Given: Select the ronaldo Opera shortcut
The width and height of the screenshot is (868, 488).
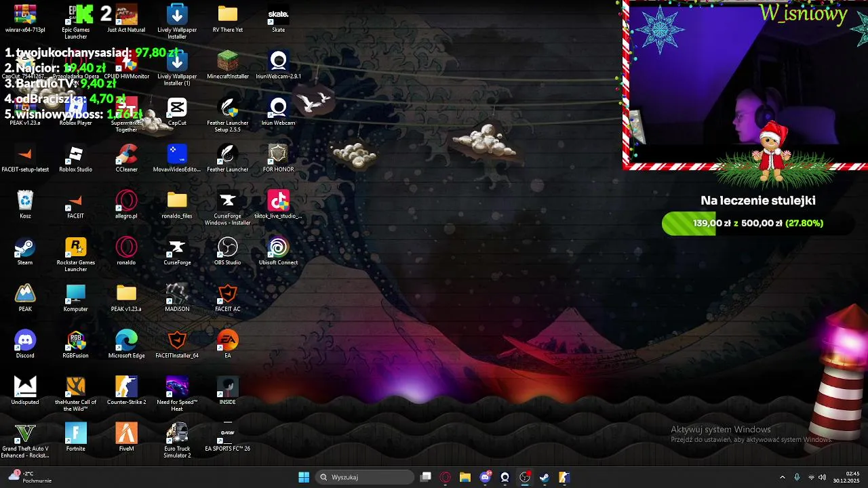Looking at the screenshot, I should [126, 251].
